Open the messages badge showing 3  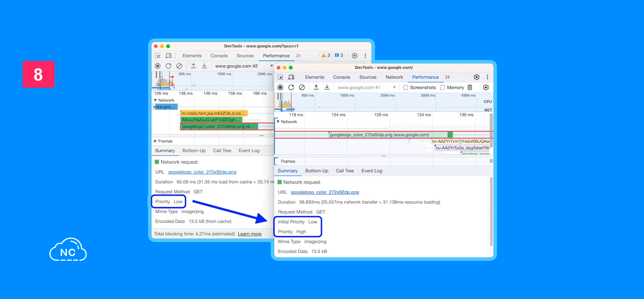339,55
